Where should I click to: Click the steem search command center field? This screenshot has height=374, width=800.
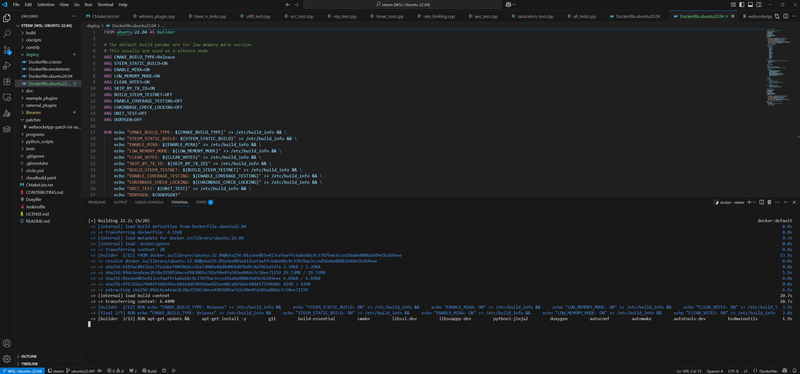[402, 4]
